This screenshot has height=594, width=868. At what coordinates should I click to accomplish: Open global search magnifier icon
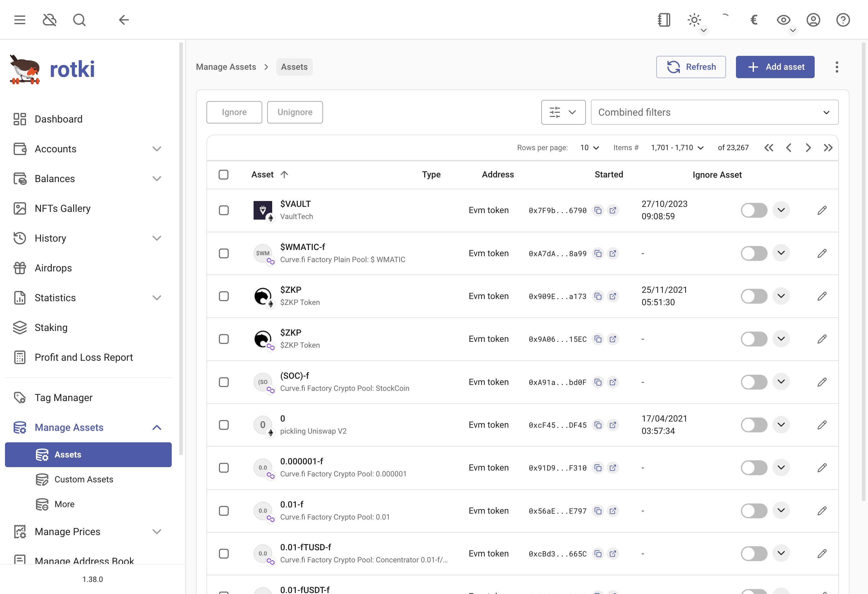click(x=79, y=20)
